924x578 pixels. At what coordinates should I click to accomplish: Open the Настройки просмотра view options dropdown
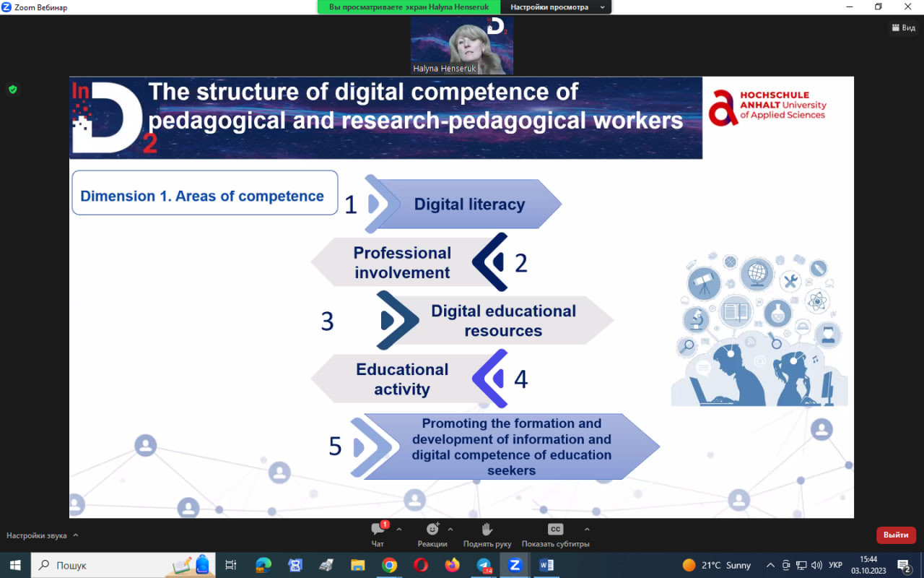coord(556,7)
